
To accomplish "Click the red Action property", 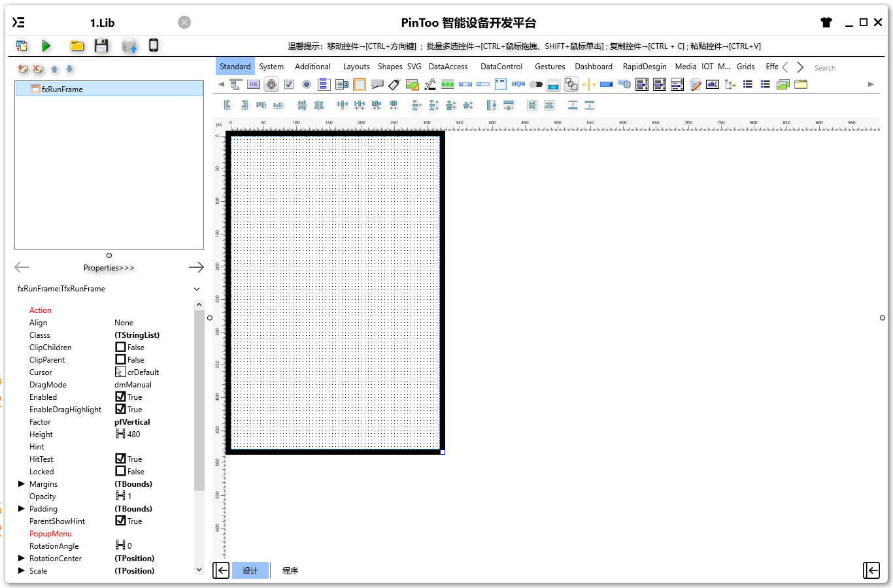I will [x=41, y=310].
